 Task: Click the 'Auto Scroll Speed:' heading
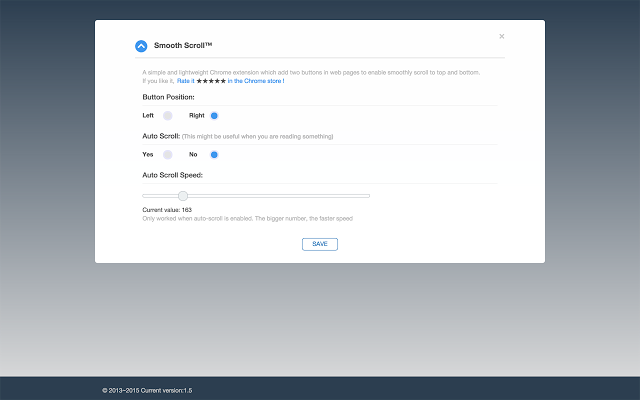172,175
